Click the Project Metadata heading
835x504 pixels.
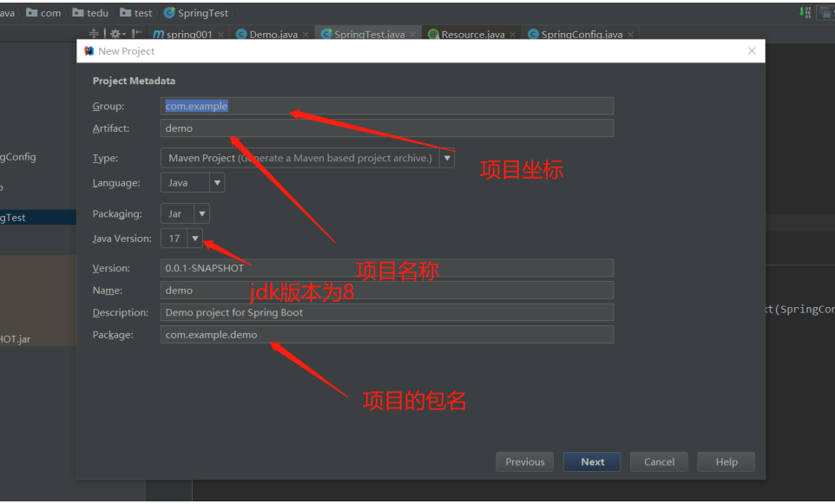[x=134, y=81]
